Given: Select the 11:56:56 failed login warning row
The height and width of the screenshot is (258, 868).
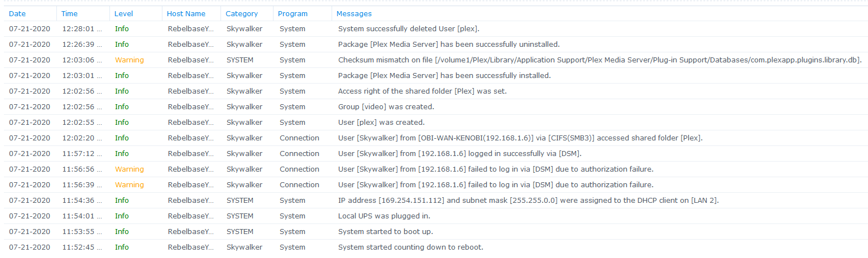Looking at the screenshot, I should pyautogui.click(x=436, y=169).
